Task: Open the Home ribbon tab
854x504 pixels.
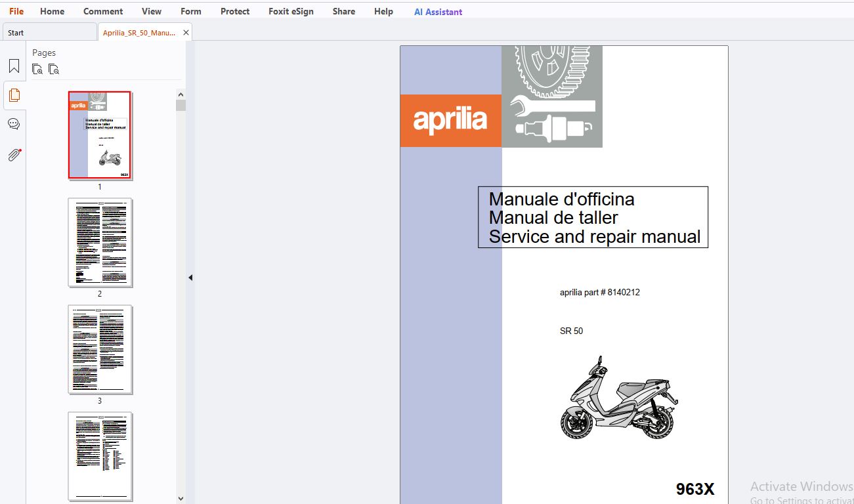Action: (x=53, y=11)
